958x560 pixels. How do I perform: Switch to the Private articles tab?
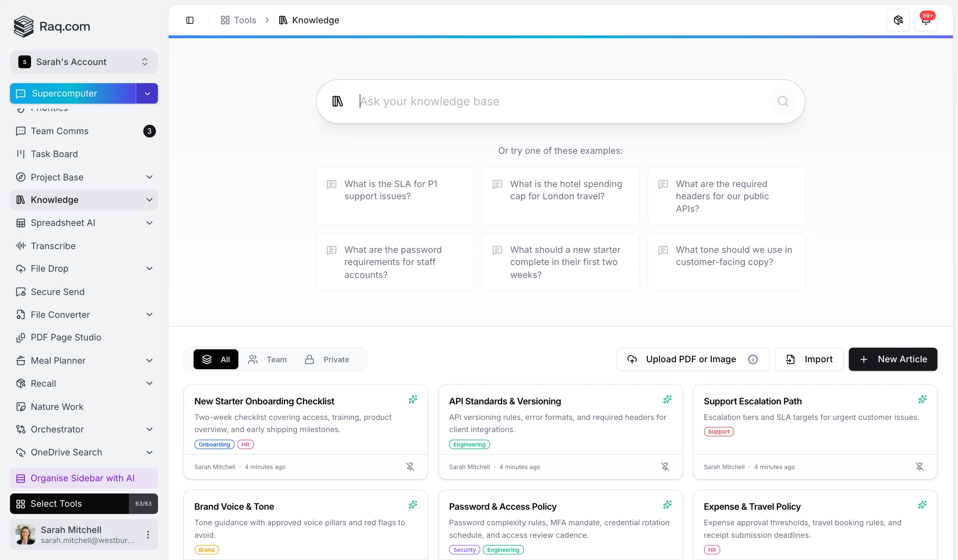[327, 359]
